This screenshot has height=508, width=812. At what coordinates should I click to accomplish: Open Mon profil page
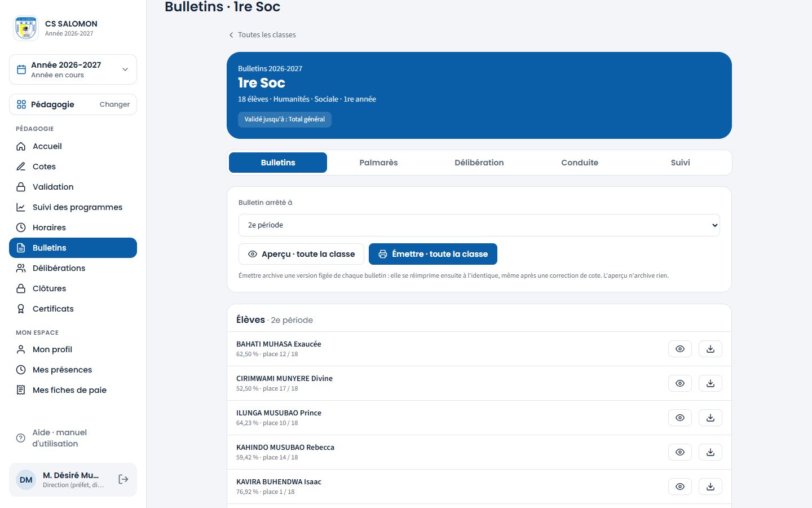(x=73, y=349)
